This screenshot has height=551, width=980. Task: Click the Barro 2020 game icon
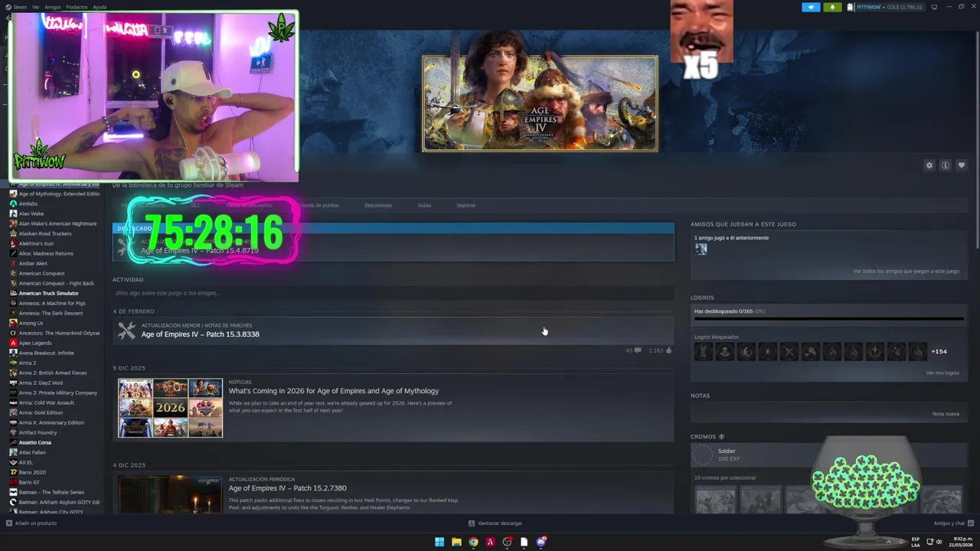point(13,472)
